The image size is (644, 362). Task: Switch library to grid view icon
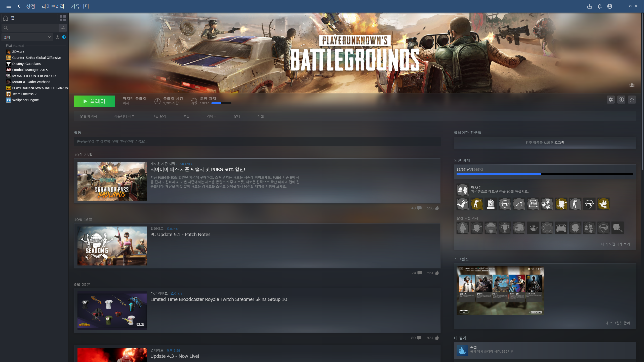pos(63,18)
